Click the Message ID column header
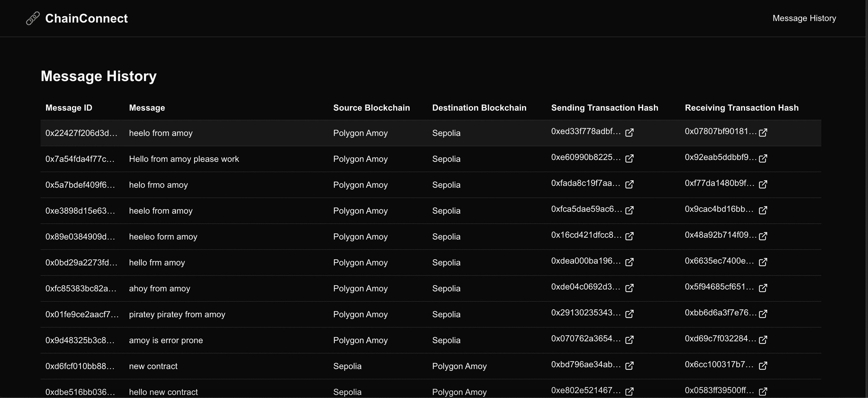 point(69,108)
